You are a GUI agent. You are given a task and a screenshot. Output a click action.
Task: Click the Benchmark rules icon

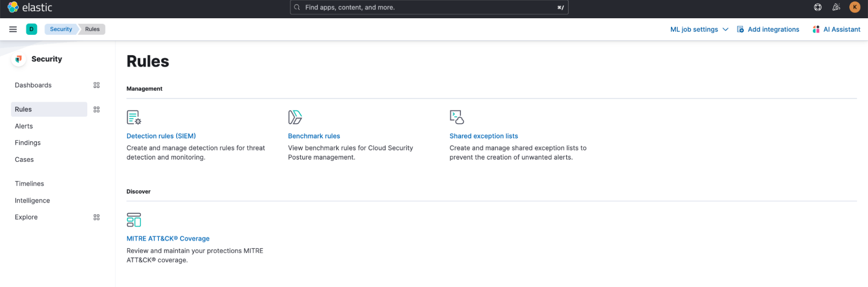295,117
